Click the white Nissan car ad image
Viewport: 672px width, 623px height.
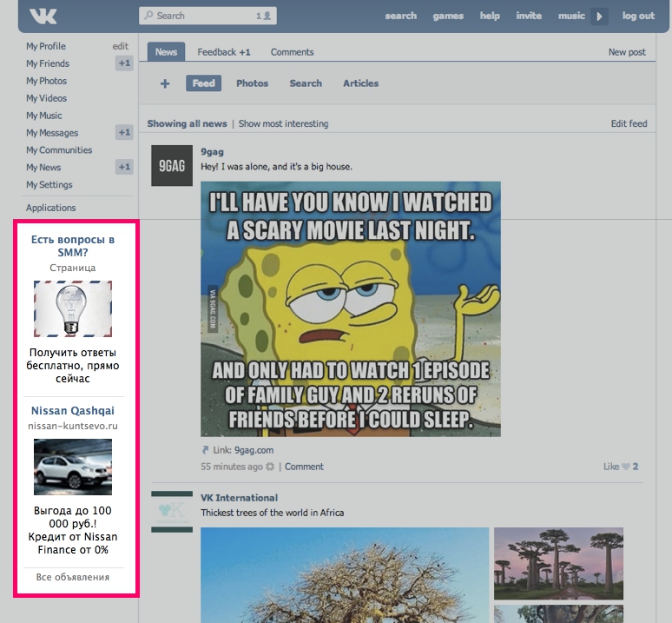pos(73,467)
